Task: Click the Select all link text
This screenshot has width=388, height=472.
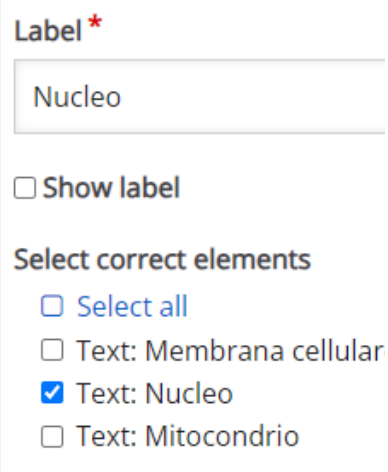Action: click(132, 306)
